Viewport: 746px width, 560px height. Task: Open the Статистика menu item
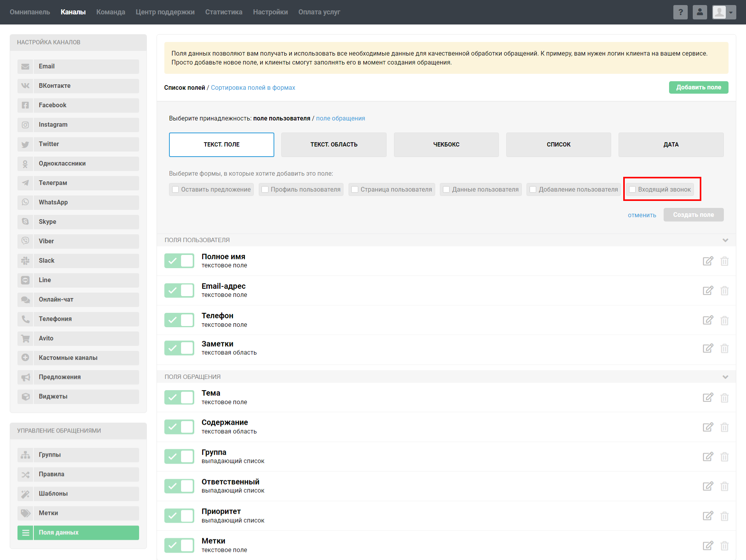[223, 12]
